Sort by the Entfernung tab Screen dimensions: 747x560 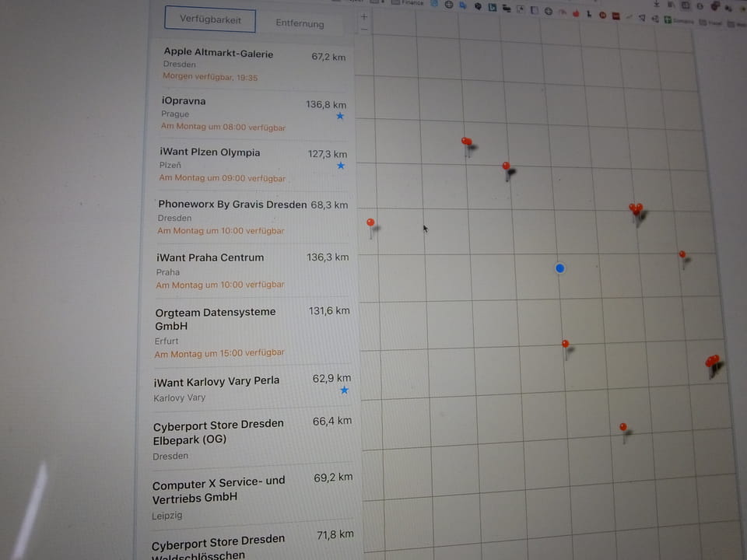tap(300, 23)
